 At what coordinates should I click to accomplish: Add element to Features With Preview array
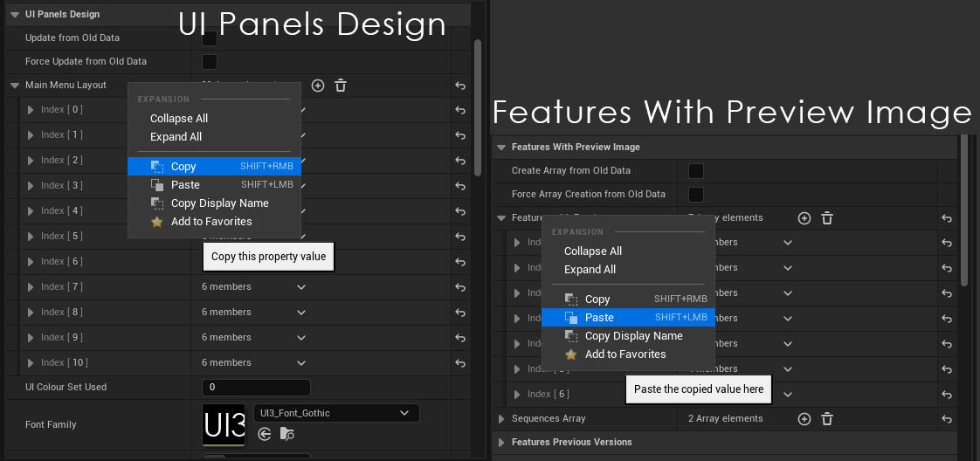pos(804,218)
